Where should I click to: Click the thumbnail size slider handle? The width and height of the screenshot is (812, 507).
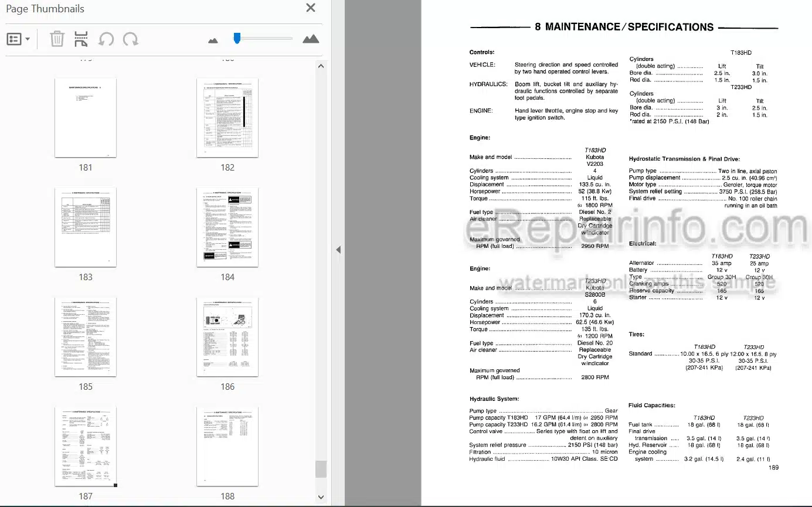click(237, 38)
